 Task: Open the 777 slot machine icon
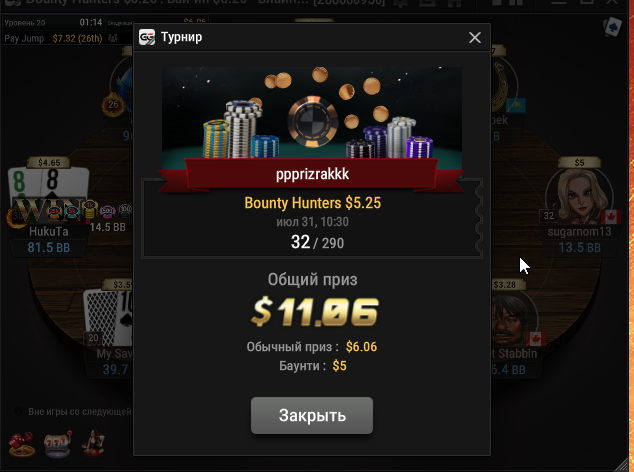(x=58, y=444)
